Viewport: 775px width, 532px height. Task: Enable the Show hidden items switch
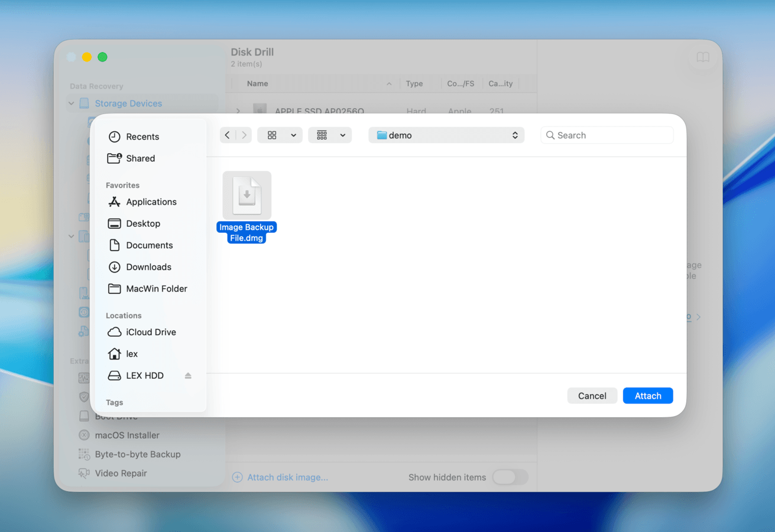click(x=510, y=477)
